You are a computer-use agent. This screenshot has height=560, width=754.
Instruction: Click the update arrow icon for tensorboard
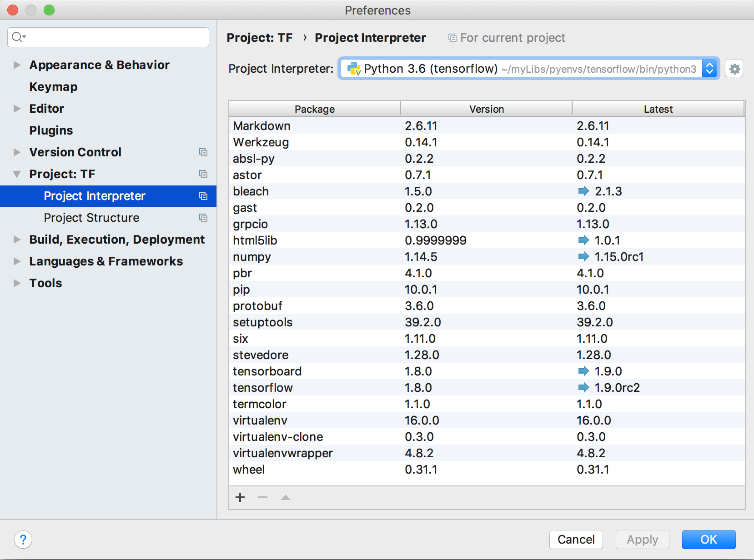[x=583, y=371]
